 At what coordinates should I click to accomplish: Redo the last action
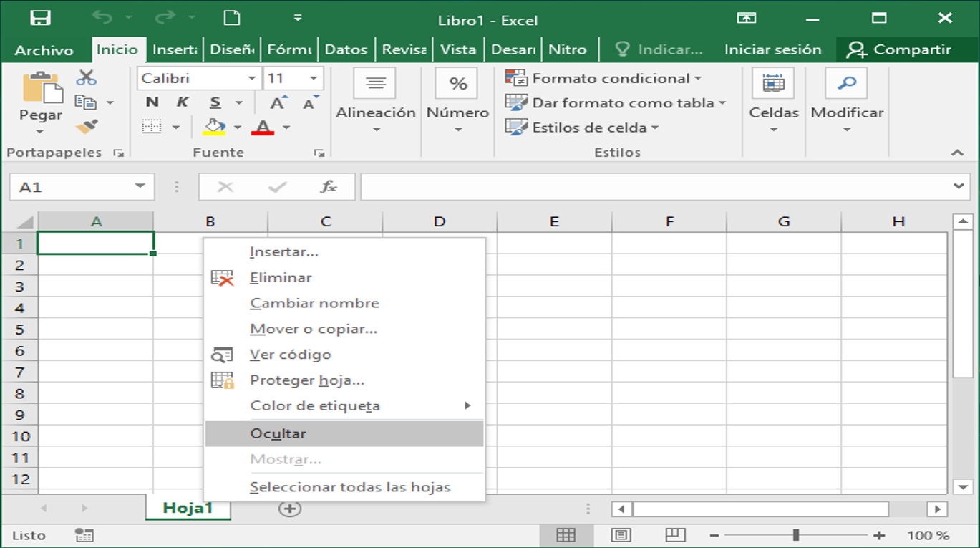tap(165, 19)
